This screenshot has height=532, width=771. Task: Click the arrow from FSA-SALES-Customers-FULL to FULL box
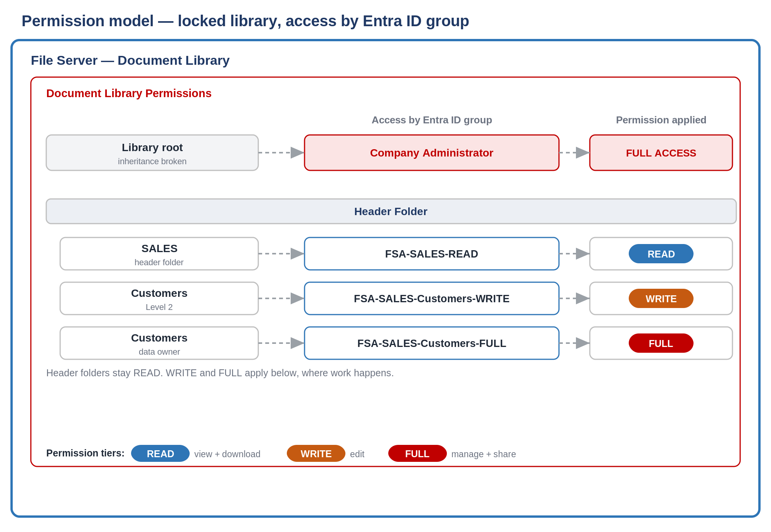tap(574, 343)
